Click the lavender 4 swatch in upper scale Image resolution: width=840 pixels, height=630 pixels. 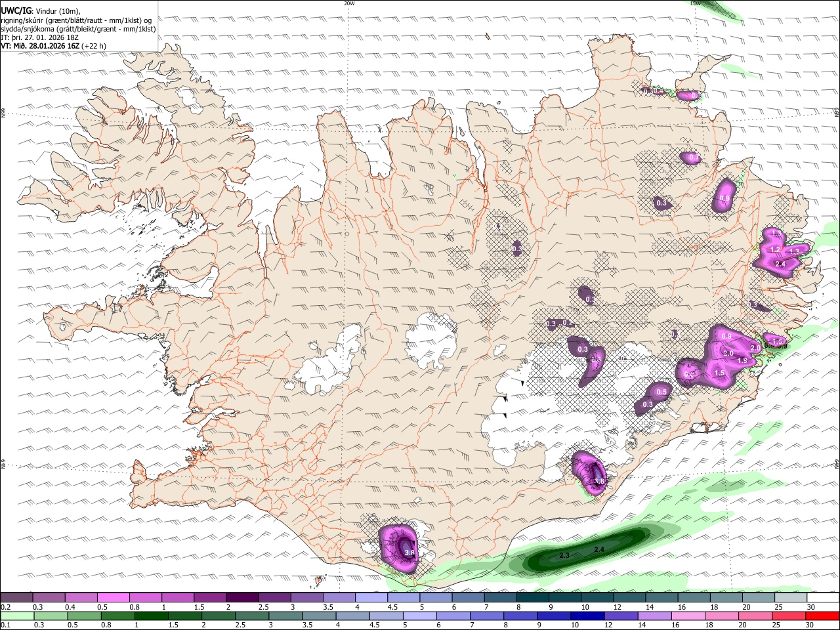[x=371, y=598]
